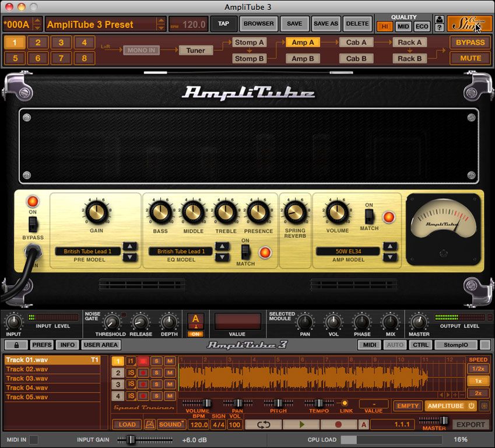Image resolution: width=495 pixels, height=448 pixels.
Task: Select previous AMP MODEL with up arrow
Action: [x=390, y=246]
